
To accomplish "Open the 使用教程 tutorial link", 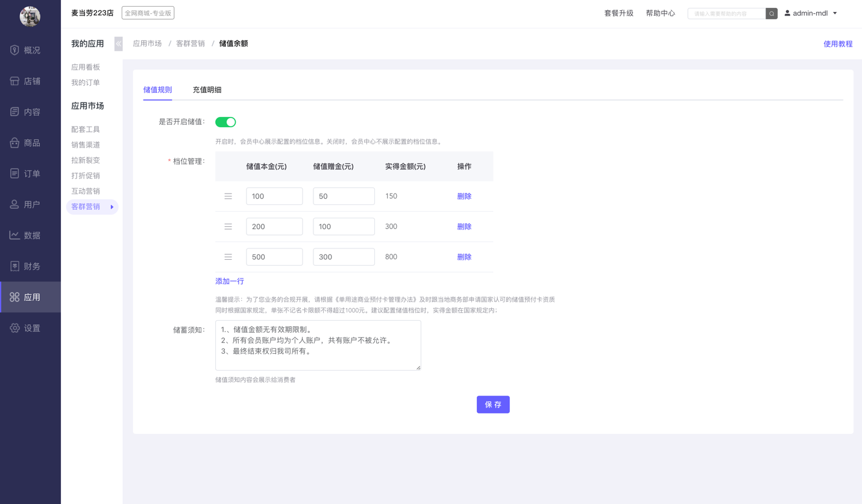I will [837, 44].
